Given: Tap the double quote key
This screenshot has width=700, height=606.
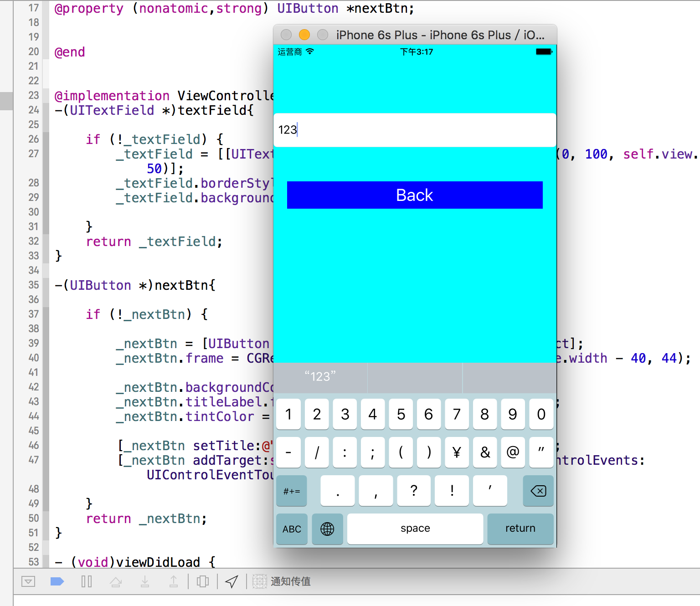Looking at the screenshot, I should (541, 452).
